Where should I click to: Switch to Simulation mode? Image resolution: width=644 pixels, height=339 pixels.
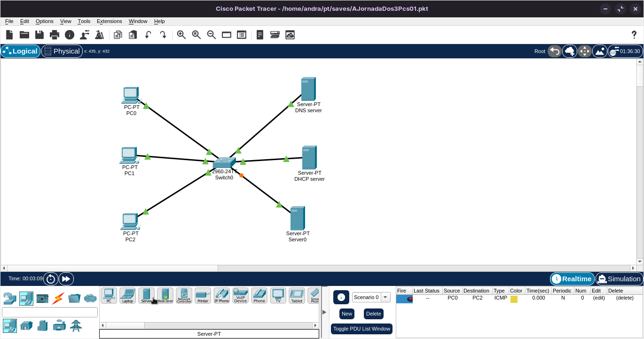click(619, 279)
